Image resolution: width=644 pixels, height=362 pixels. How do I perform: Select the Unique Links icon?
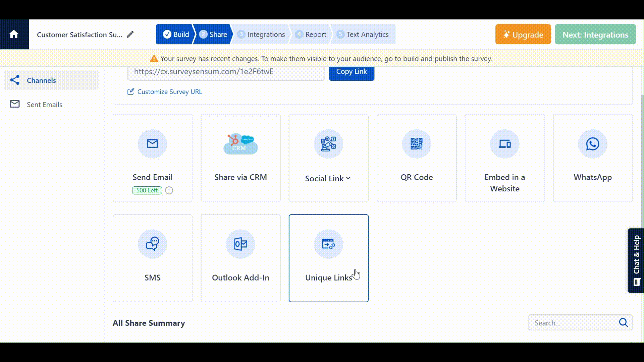328,244
